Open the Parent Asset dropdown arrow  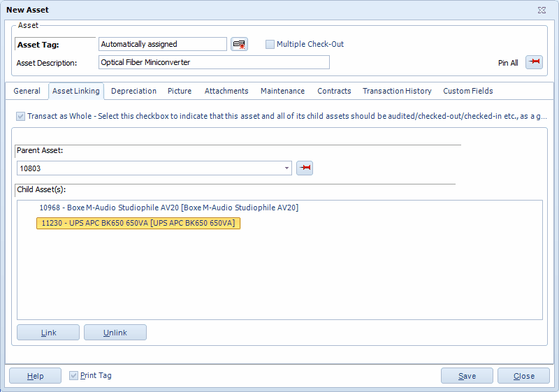point(286,168)
